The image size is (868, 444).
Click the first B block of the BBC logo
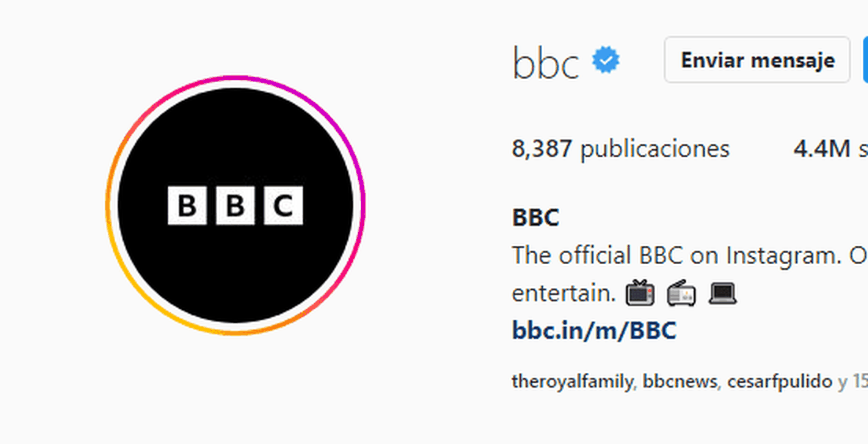(x=187, y=205)
